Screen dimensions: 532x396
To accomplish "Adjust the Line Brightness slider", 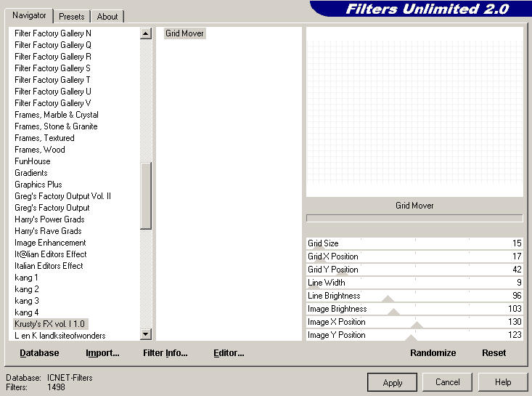I will 388,298.
